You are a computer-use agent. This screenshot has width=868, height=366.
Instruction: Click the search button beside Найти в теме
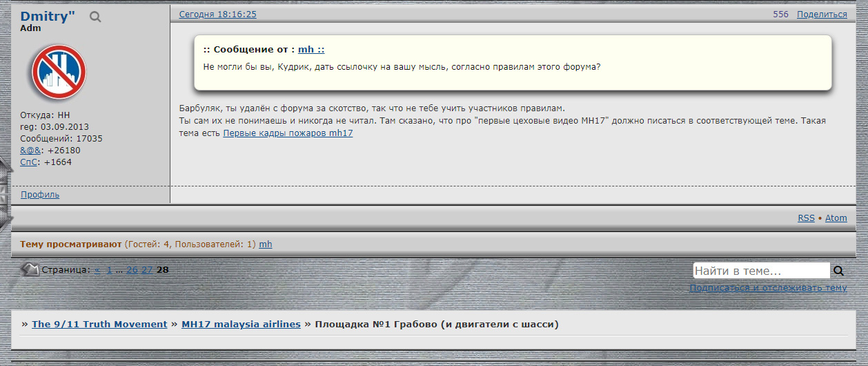839,271
